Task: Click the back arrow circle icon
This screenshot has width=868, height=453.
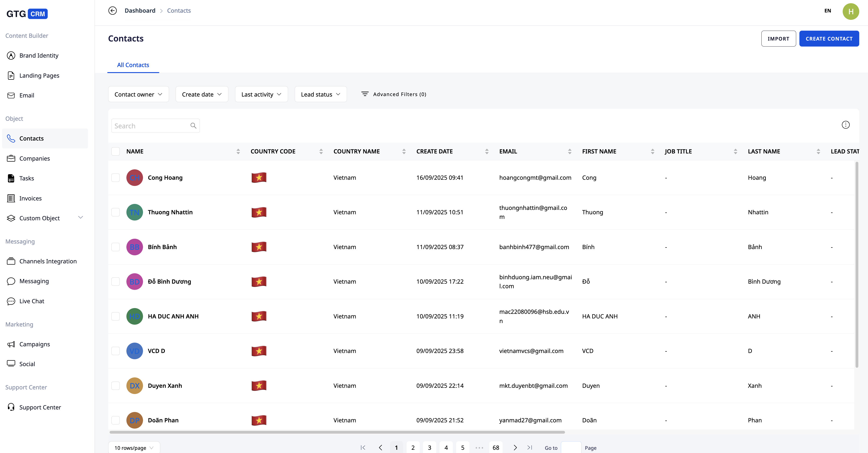Action: (x=113, y=10)
